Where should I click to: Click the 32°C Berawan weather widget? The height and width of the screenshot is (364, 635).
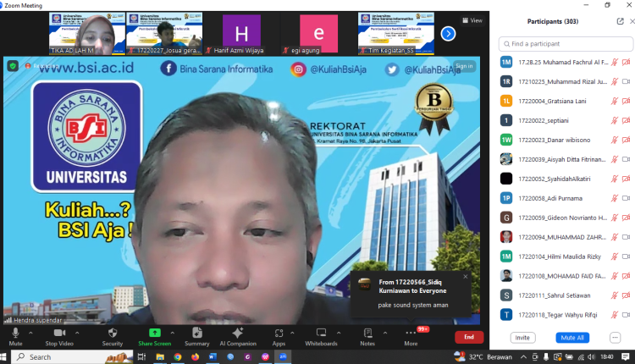pyautogui.click(x=483, y=356)
